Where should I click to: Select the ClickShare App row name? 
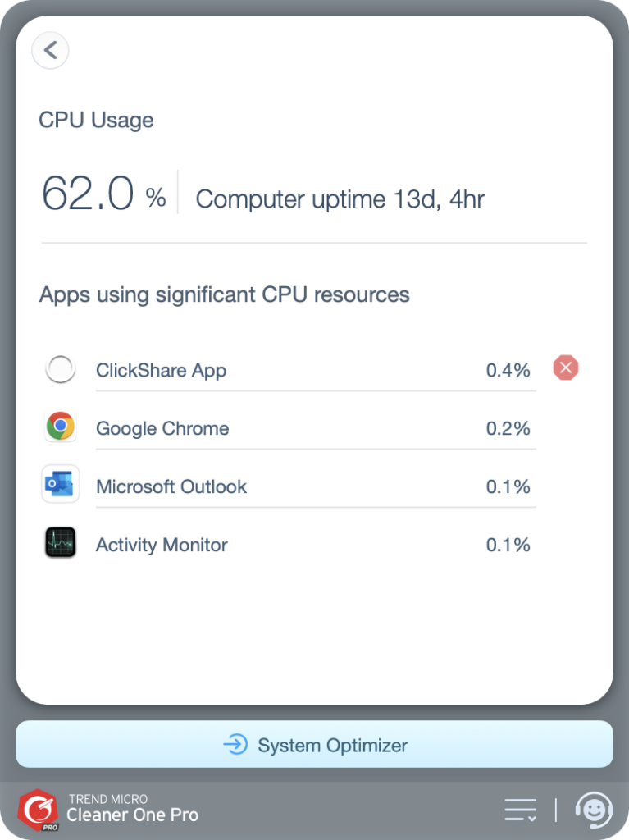pos(161,371)
